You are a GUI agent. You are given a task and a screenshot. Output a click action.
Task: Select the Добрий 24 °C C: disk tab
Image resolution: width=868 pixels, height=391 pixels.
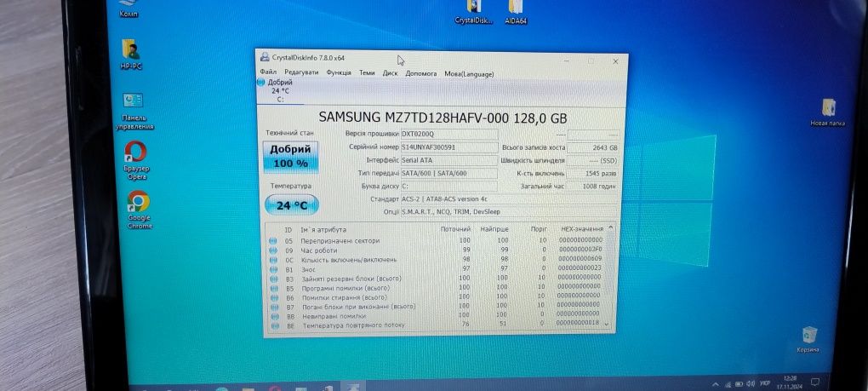point(280,91)
